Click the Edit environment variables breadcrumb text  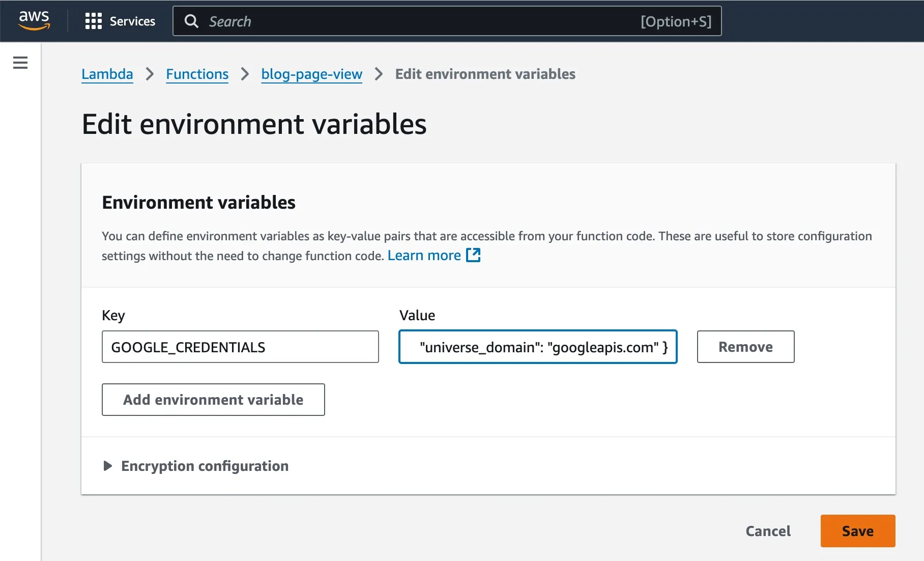[485, 74]
